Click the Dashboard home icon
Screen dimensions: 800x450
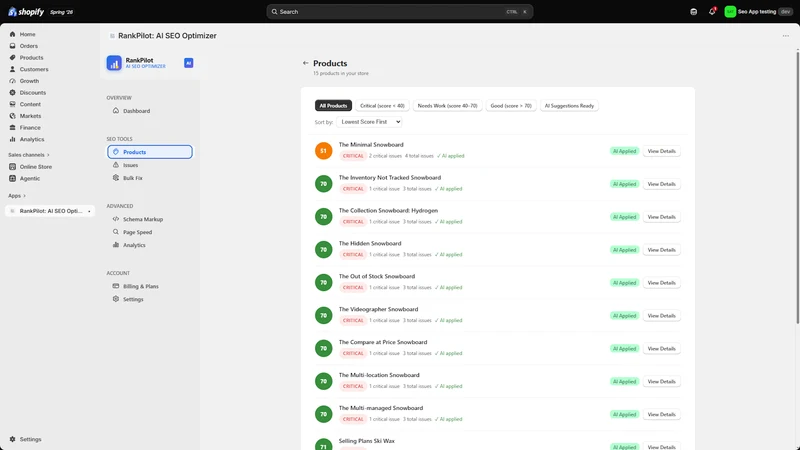click(x=116, y=111)
